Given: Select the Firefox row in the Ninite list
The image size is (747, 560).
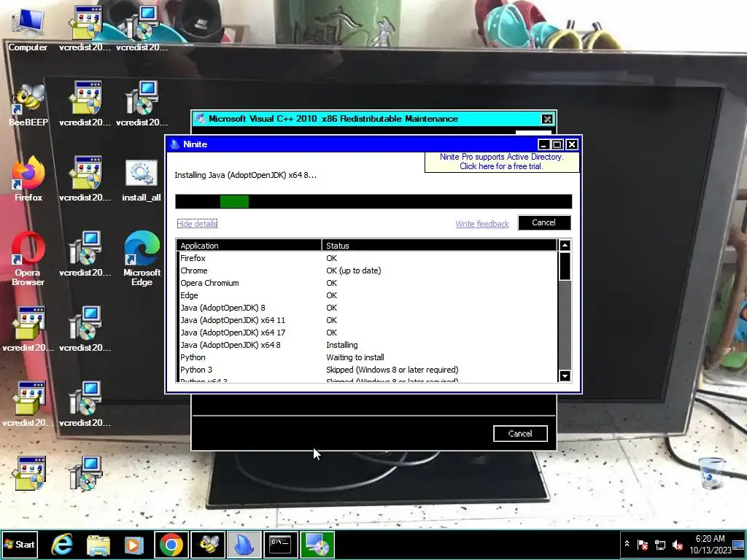Looking at the screenshot, I should (x=367, y=258).
